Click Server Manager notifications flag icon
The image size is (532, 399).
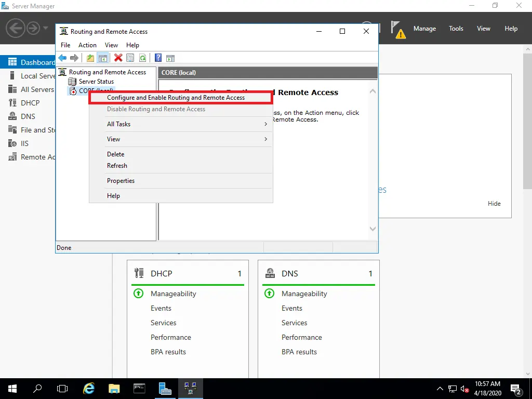click(x=398, y=30)
